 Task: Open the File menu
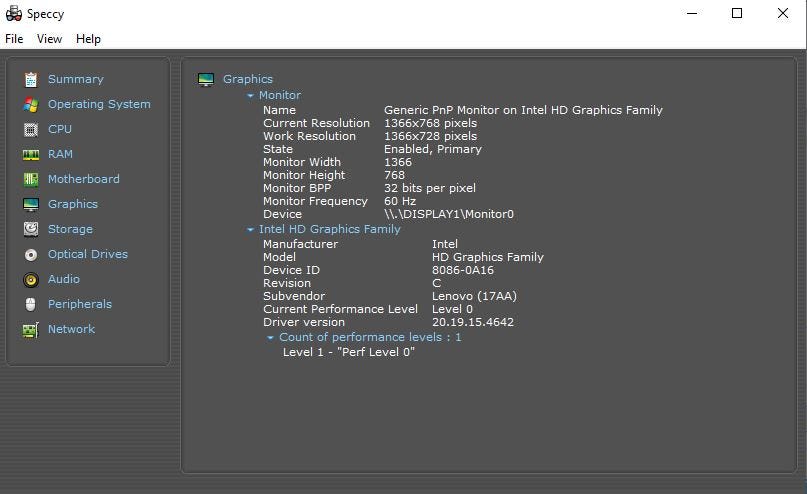click(14, 39)
